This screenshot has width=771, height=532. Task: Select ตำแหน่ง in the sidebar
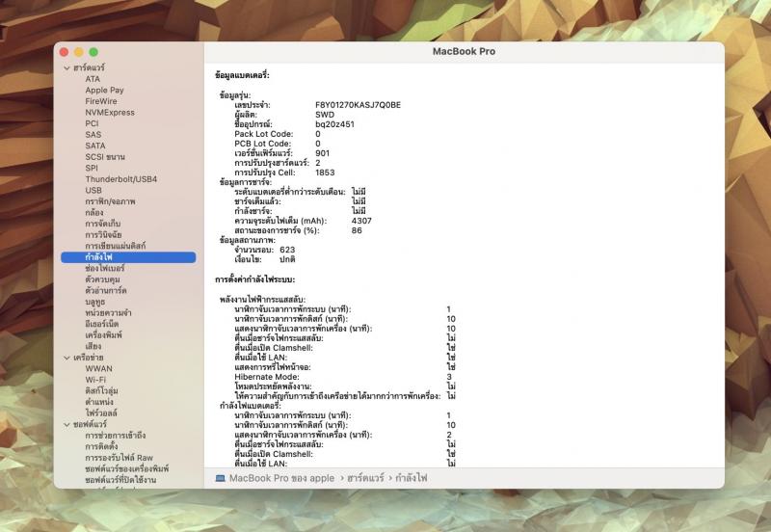tap(99, 402)
